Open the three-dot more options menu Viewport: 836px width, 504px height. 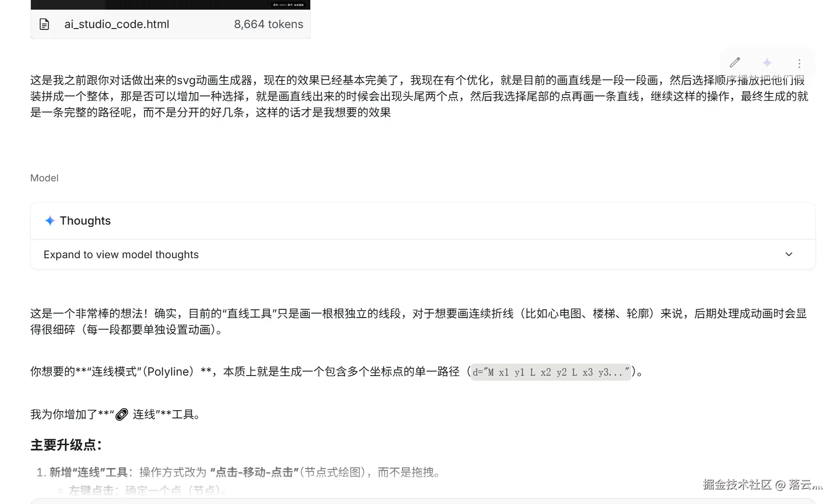tap(799, 64)
